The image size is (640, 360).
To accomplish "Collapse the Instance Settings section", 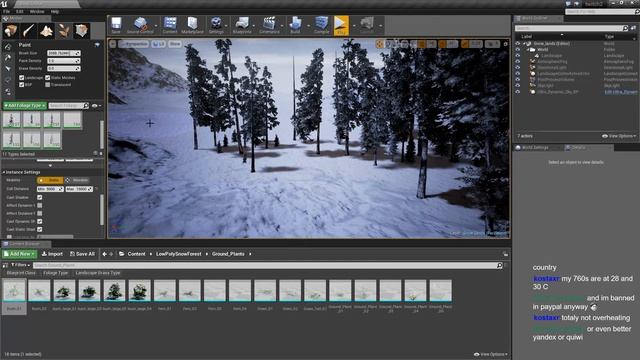I will (x=4, y=172).
